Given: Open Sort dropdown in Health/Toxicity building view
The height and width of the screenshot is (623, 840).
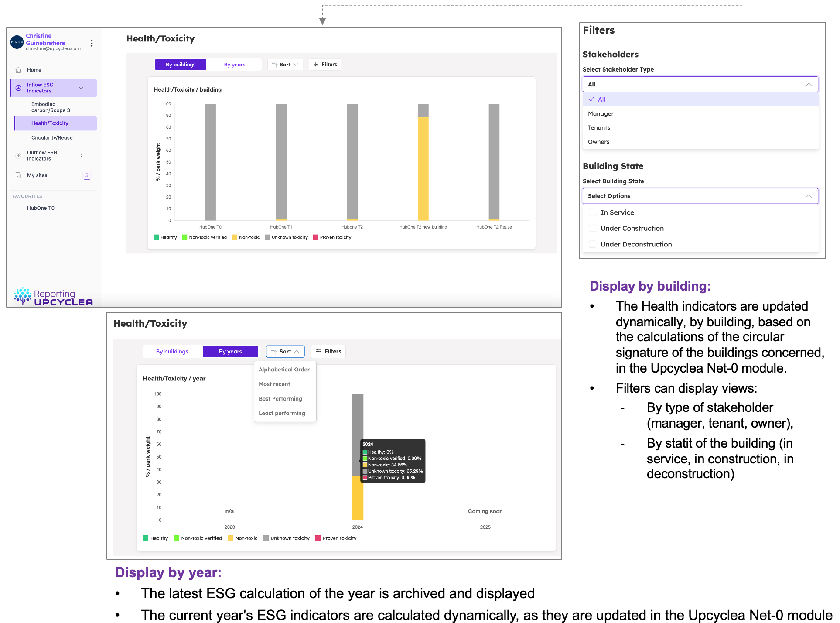Looking at the screenshot, I should click(285, 65).
